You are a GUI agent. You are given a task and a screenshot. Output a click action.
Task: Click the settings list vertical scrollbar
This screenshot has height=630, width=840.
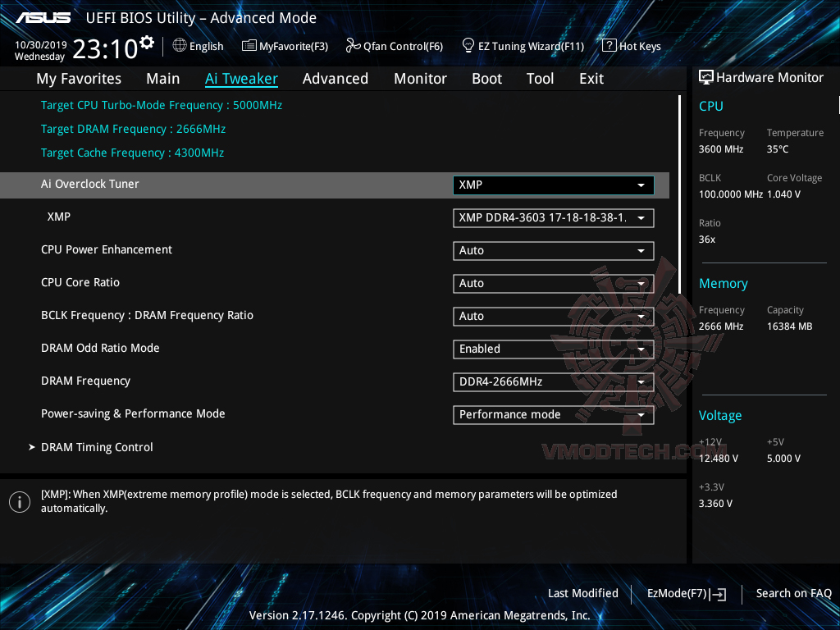click(679, 194)
